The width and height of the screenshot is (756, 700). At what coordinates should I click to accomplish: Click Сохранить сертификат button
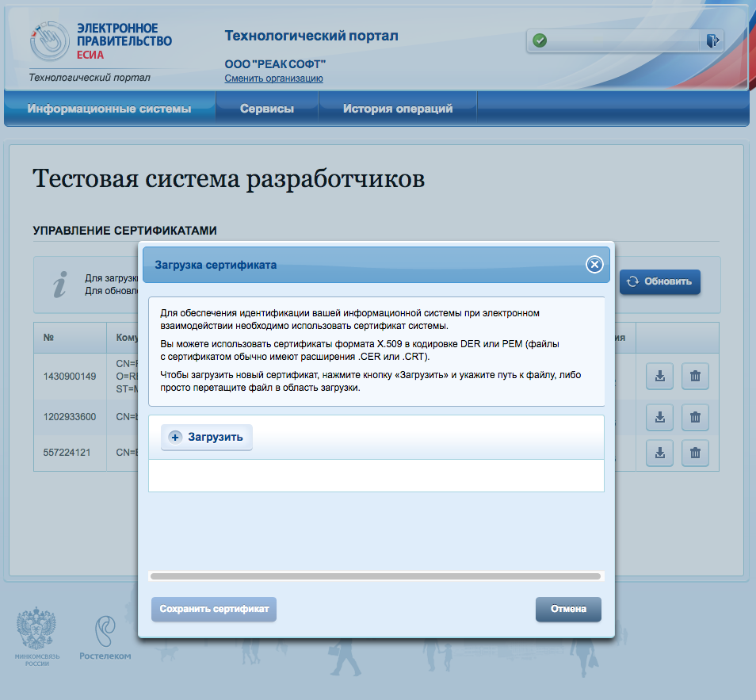point(213,610)
